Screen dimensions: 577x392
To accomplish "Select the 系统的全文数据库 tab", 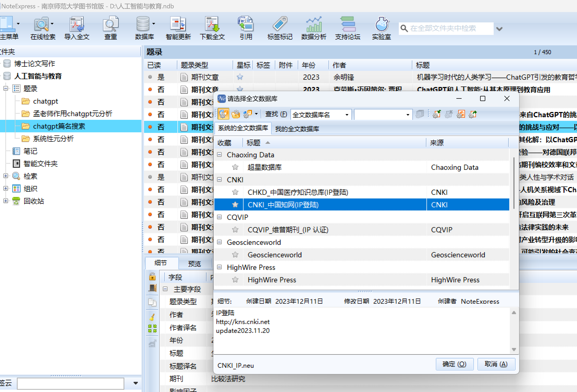I will click(x=243, y=128).
